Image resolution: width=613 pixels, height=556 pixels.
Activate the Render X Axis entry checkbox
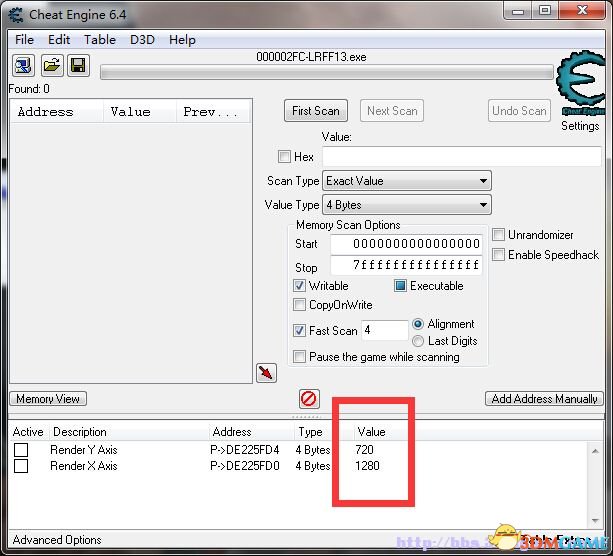[21, 466]
